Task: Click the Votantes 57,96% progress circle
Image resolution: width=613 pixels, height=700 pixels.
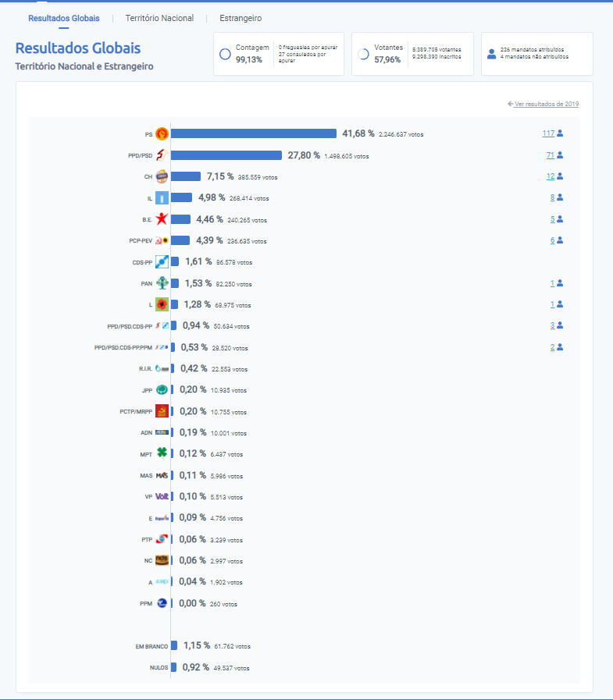Action: (x=363, y=54)
